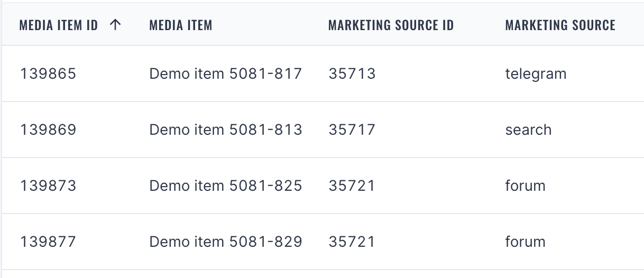
Task: Select the search marketing source cell
Action: pos(528,129)
